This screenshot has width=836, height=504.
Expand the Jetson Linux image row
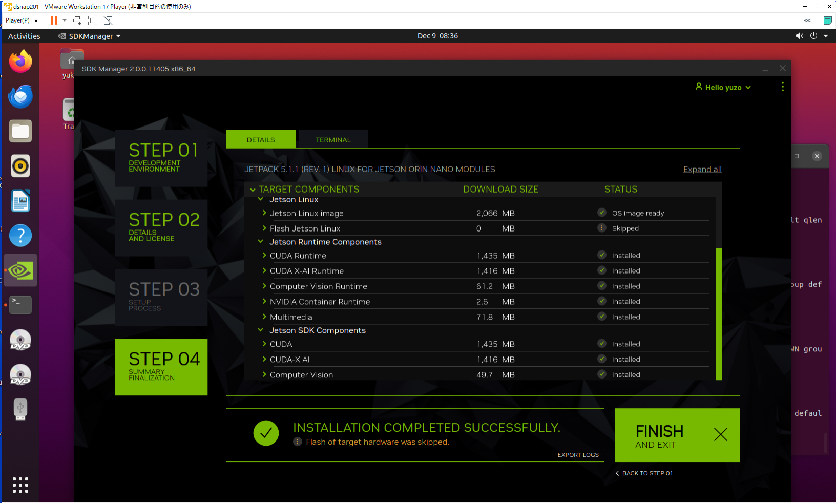pyautogui.click(x=264, y=213)
